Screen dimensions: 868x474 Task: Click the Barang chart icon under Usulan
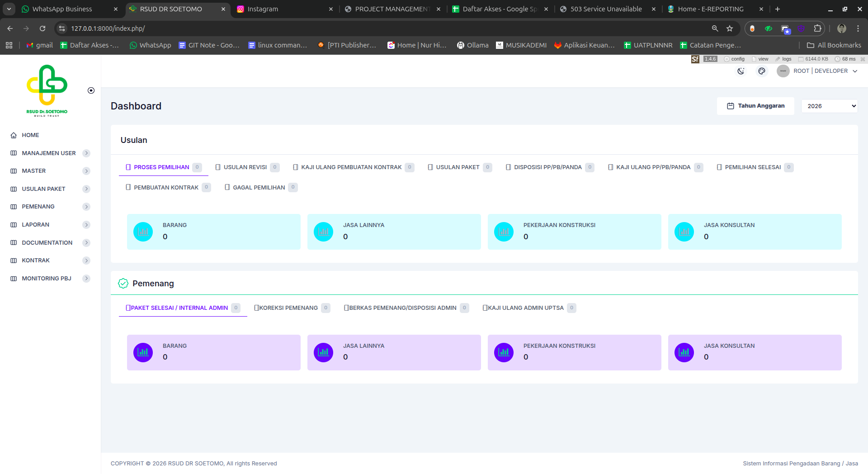(143, 232)
